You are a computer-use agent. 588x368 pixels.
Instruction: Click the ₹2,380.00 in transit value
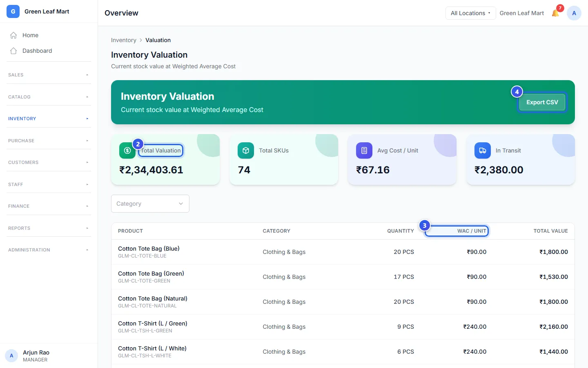coord(499,170)
